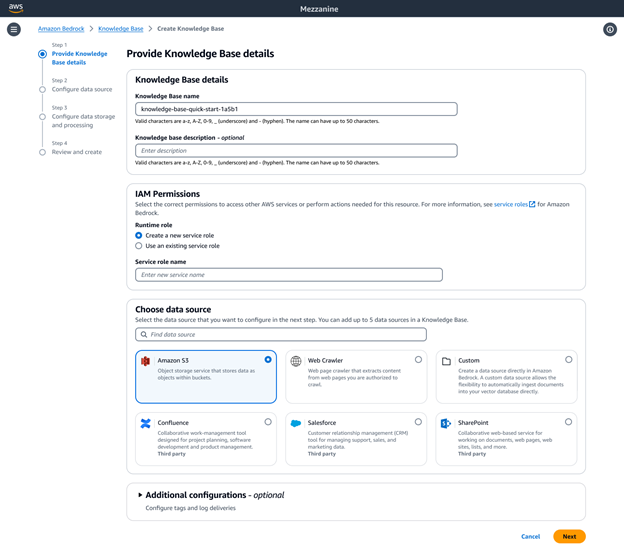Choose the Web Crawler radio button
Image resolution: width=624 pixels, height=552 pixels.
[418, 360]
